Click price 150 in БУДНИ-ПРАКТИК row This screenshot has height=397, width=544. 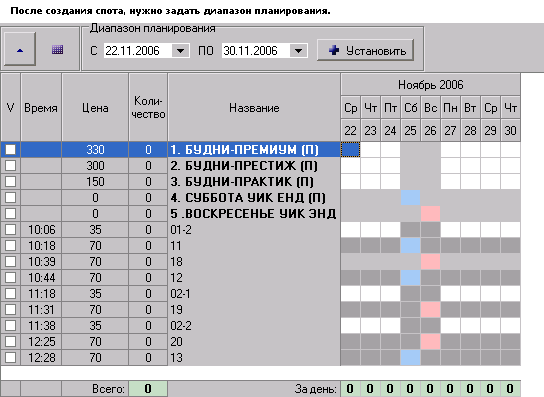(95, 181)
